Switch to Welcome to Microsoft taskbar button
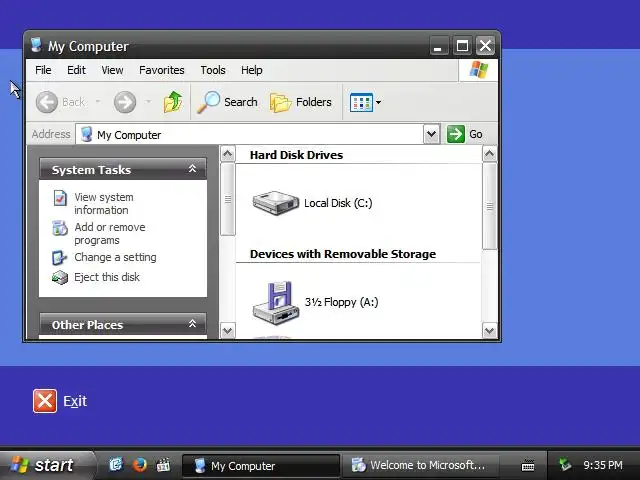640x480 pixels. [x=421, y=465]
